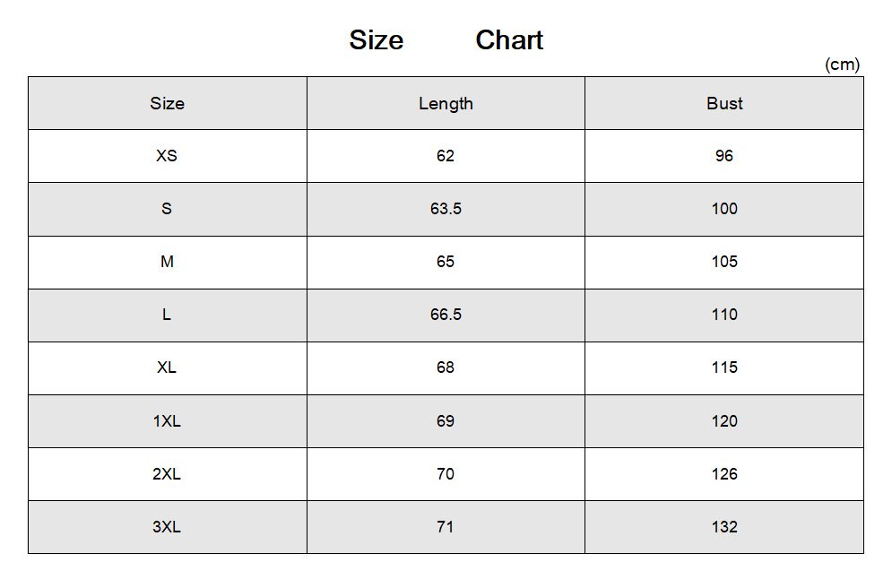Image resolution: width=892 pixels, height=588 pixels.
Task: Click the bust value 132
Action: tap(724, 527)
